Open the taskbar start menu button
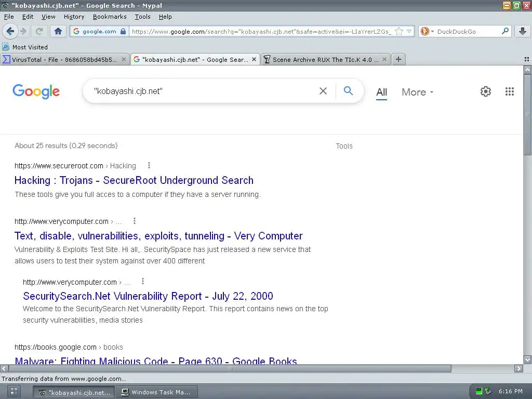The width and height of the screenshot is (532, 399). click(14, 391)
